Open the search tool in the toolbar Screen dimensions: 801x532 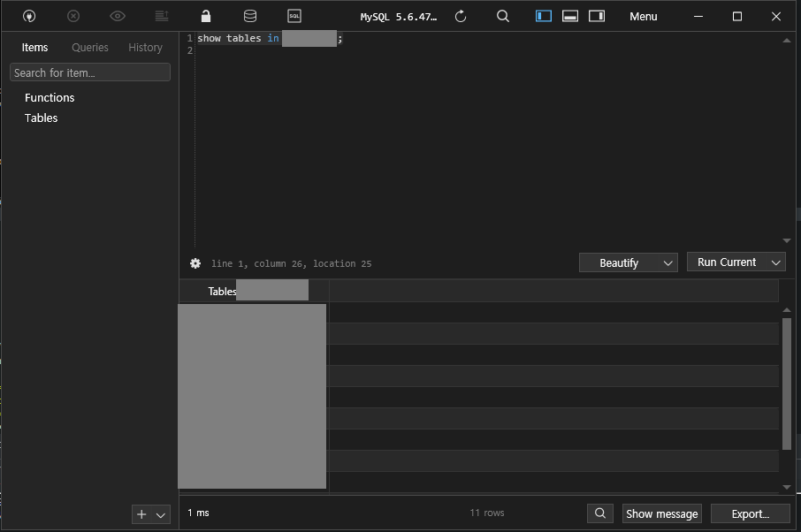tap(502, 16)
